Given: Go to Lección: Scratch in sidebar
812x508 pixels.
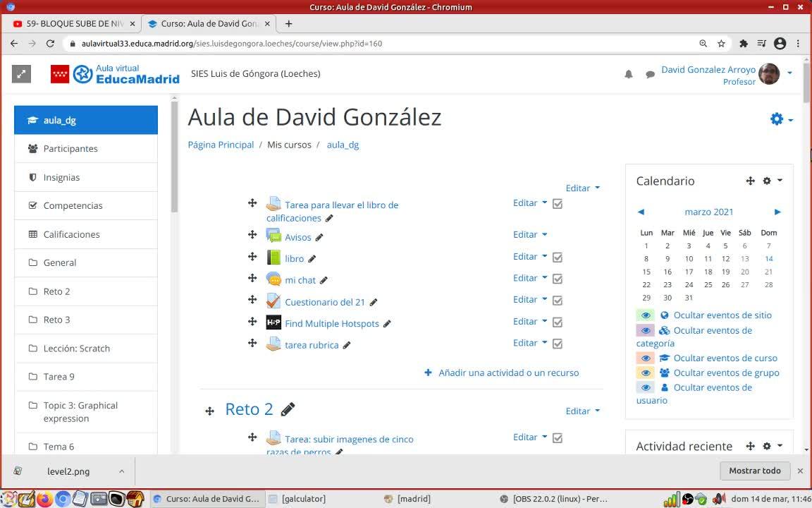Looking at the screenshot, I should pos(86,349).
